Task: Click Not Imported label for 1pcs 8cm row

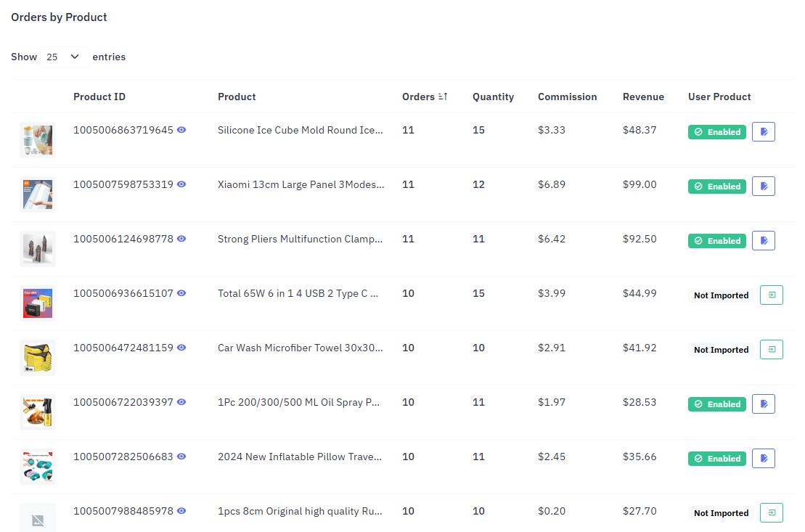Action: tap(721, 513)
